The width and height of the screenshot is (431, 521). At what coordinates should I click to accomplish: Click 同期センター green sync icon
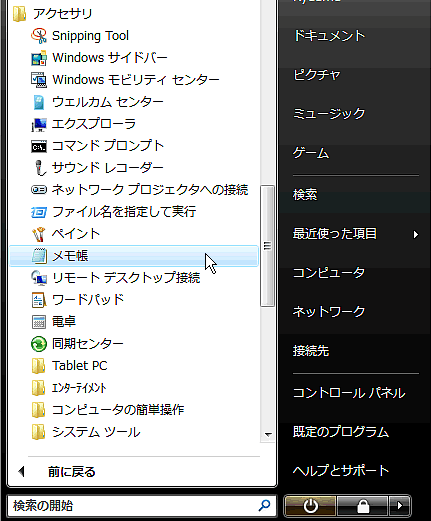pos(39,344)
